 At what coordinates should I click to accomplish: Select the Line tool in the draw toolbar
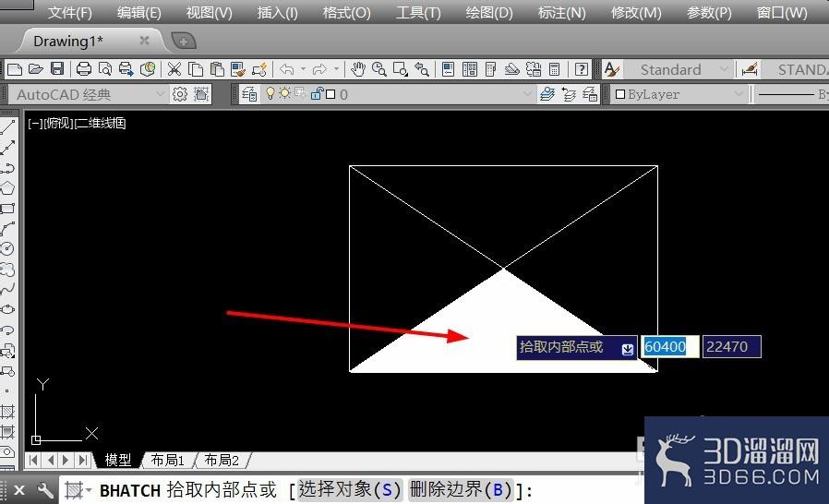[x=7, y=127]
